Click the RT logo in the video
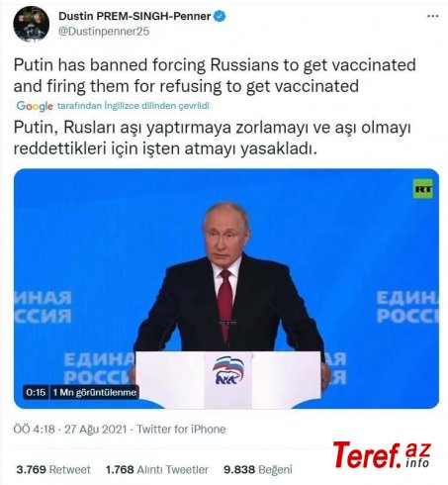The height and width of the screenshot is (485, 448). (423, 189)
